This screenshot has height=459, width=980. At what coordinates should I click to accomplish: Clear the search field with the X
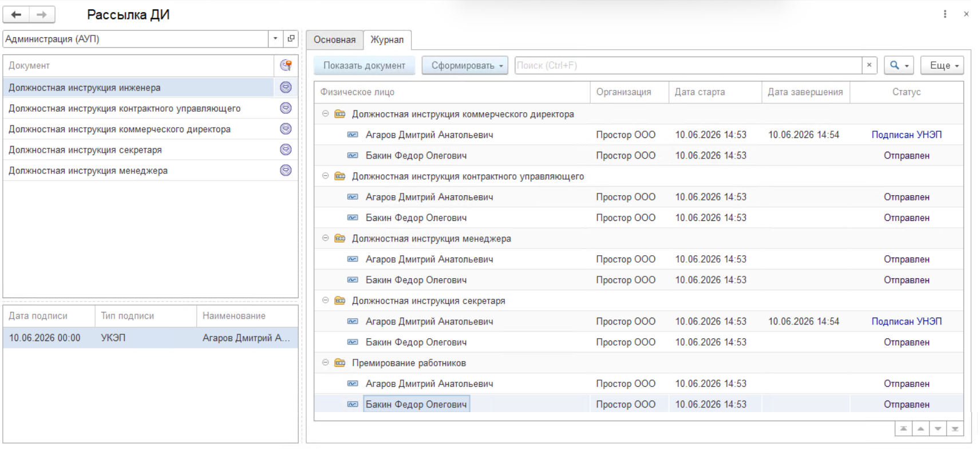pyautogui.click(x=870, y=65)
